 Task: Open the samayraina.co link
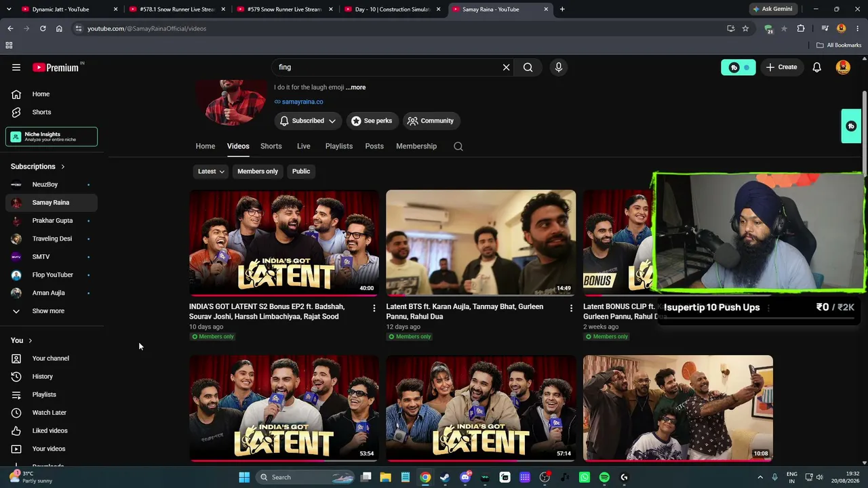[302, 102]
